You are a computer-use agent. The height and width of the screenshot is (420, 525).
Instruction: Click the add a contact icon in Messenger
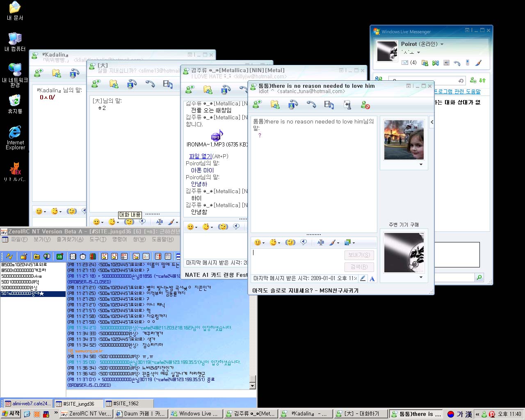[473, 80]
